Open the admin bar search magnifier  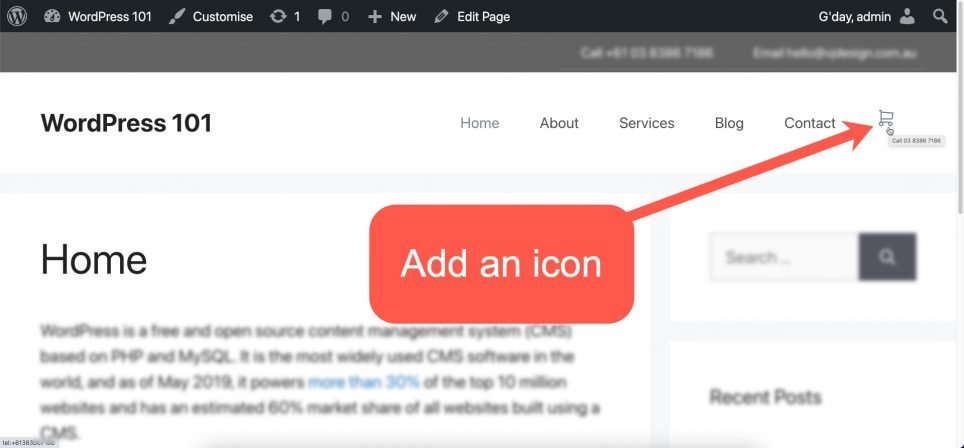(x=940, y=16)
